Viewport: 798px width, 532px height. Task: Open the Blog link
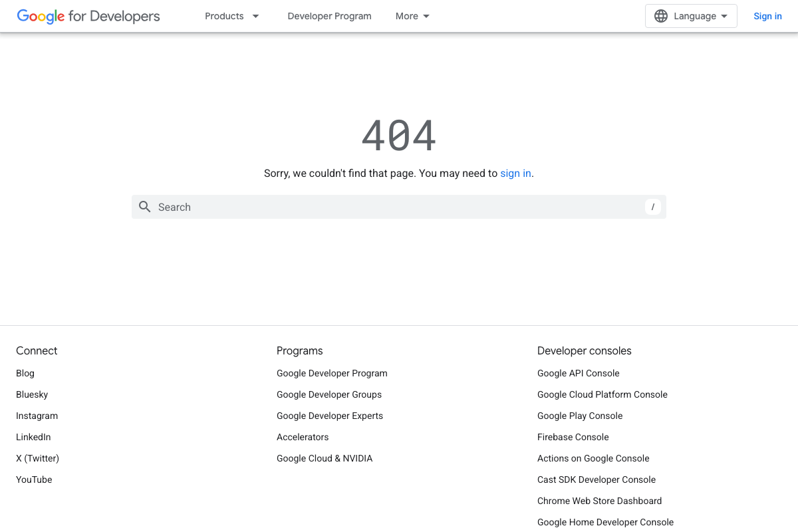point(25,373)
